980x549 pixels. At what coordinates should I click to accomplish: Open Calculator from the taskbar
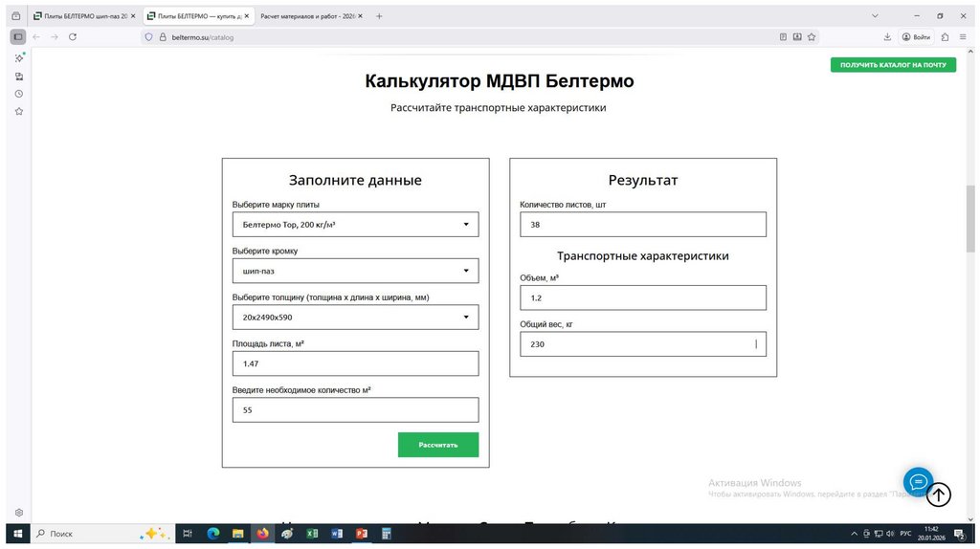pyautogui.click(x=387, y=534)
